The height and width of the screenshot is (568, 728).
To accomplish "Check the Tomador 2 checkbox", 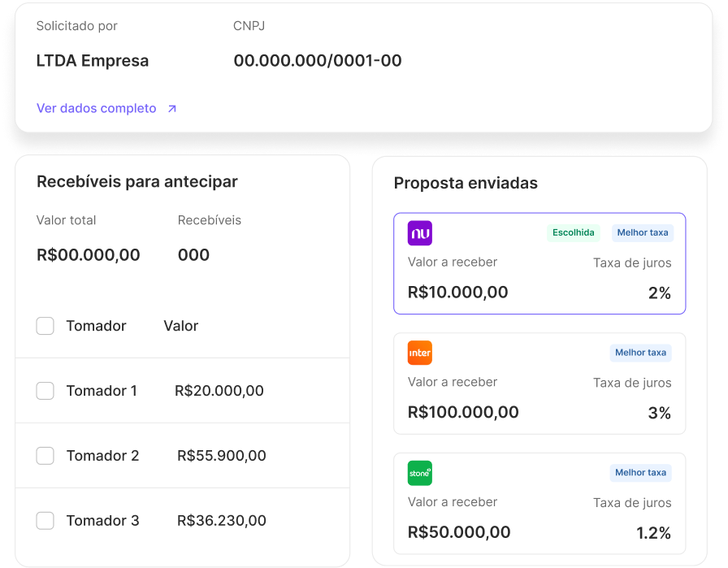I will point(45,456).
